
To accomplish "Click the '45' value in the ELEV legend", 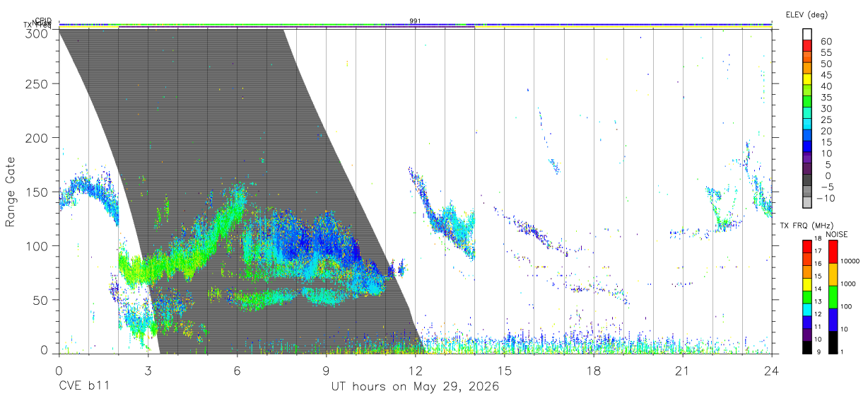I will click(x=825, y=76).
